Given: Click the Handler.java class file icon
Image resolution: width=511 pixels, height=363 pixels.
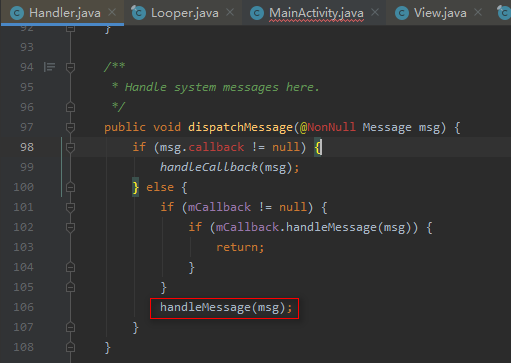Looking at the screenshot, I should 17,13.
